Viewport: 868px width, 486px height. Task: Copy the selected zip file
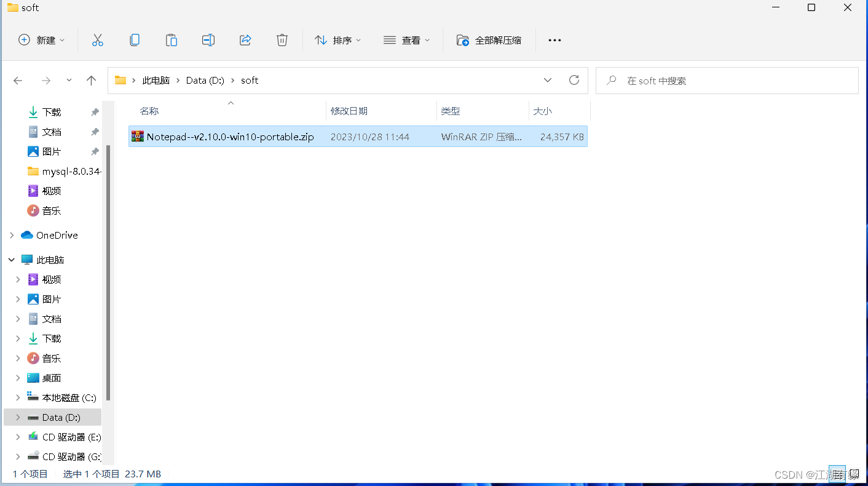[x=134, y=39]
